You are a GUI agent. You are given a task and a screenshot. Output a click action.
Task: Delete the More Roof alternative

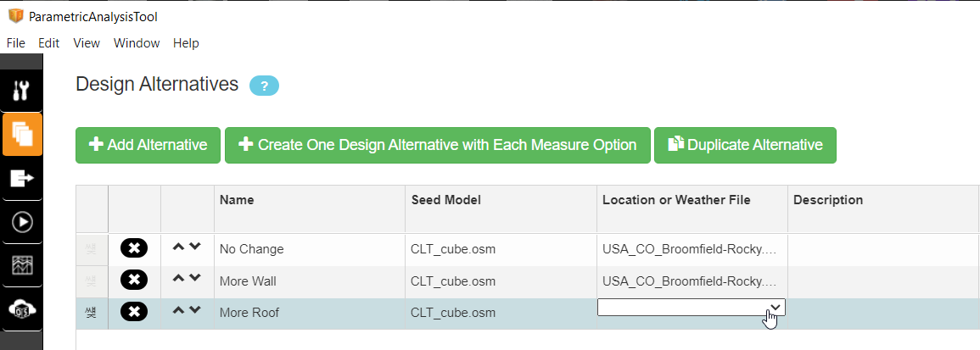tap(134, 313)
